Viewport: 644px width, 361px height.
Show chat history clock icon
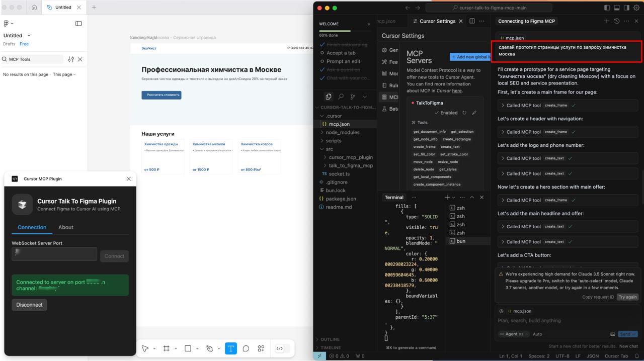coord(616,21)
